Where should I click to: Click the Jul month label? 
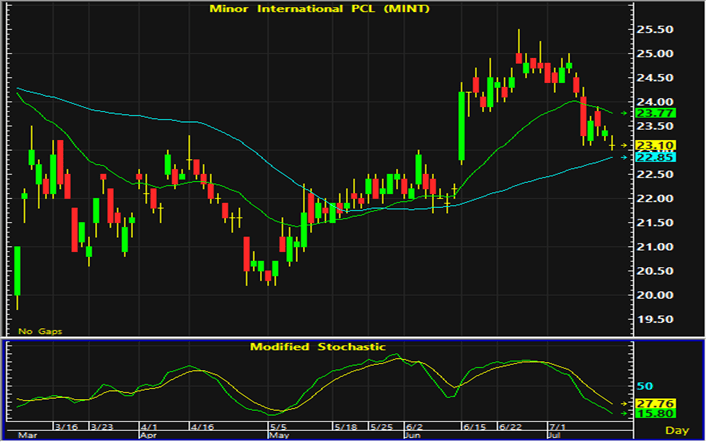[x=554, y=436]
